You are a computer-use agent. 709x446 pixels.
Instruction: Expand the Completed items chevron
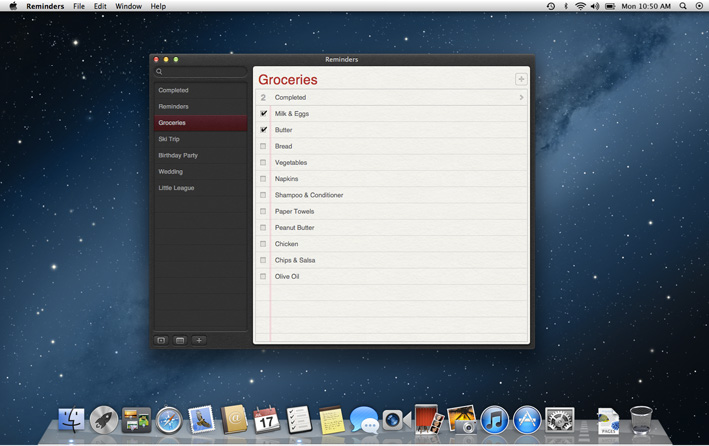point(521,98)
